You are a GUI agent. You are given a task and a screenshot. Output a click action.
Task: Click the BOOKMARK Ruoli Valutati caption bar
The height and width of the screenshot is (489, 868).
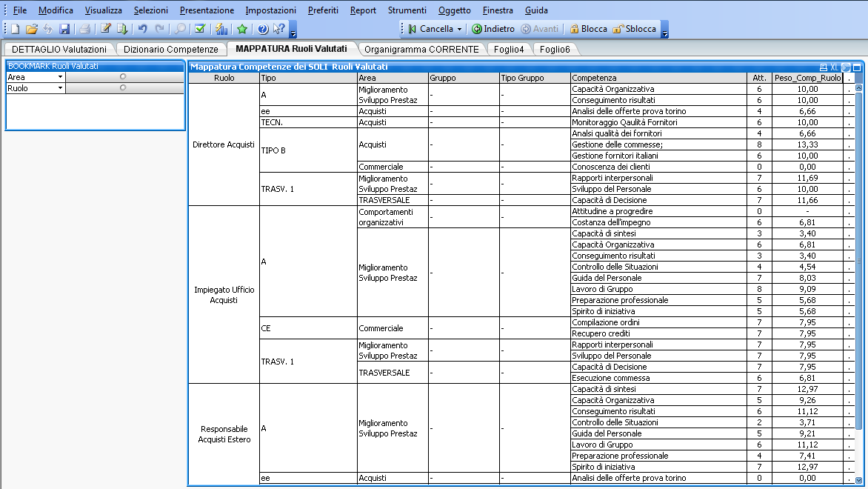tap(95, 67)
